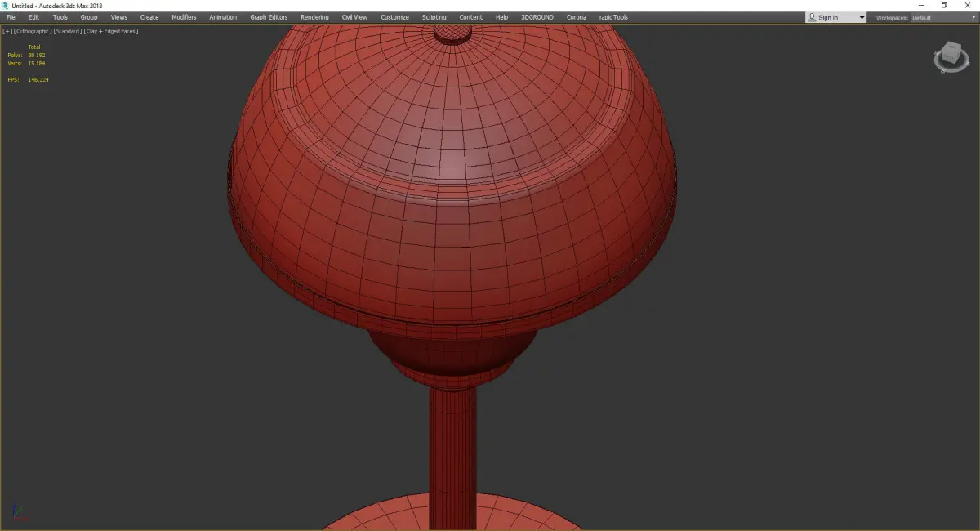Open the 3DGROUND menu
This screenshot has width=980, height=531.
pyautogui.click(x=537, y=17)
